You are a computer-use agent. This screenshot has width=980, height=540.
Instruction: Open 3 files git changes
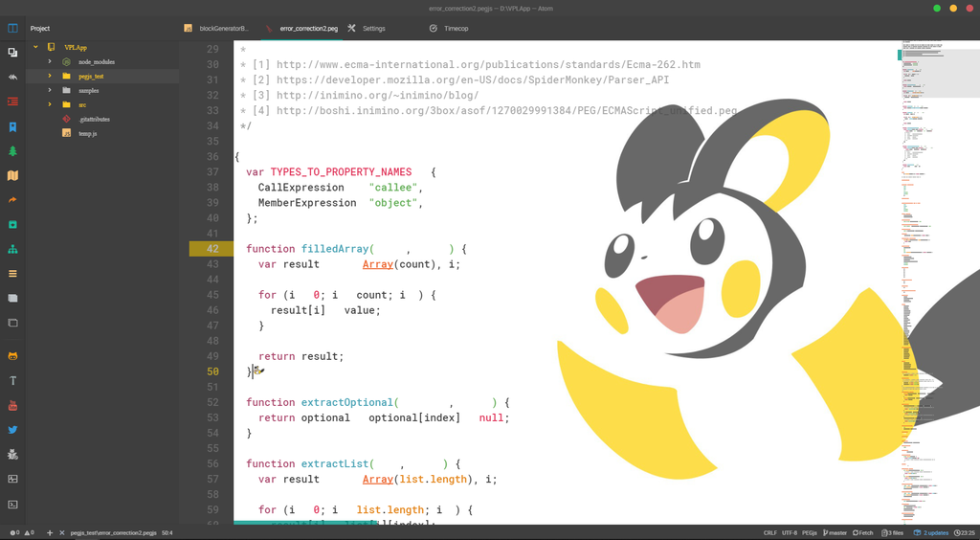tap(893, 533)
